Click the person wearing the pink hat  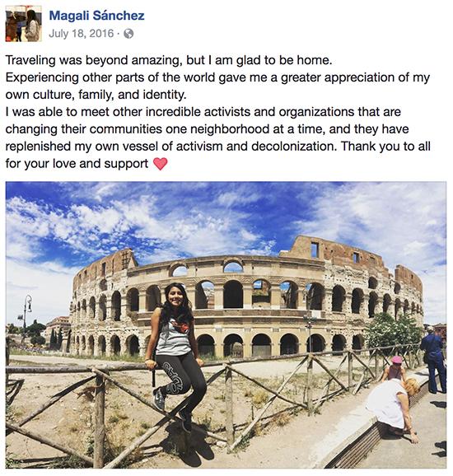[x=394, y=368]
